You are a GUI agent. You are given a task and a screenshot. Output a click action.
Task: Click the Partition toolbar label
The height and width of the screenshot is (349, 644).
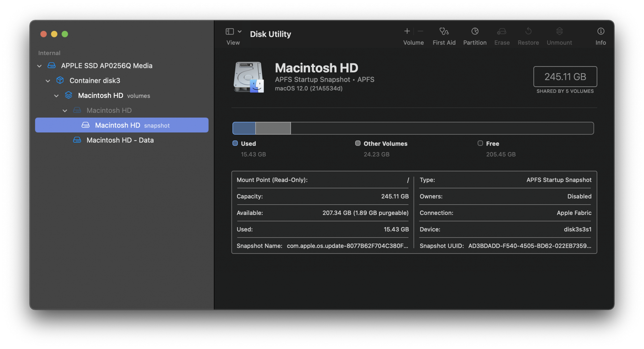[x=475, y=43]
